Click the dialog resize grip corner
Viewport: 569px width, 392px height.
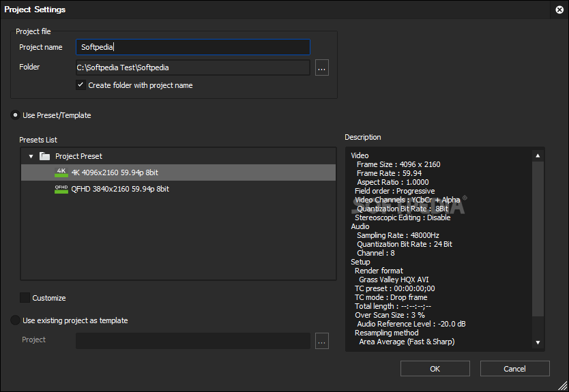[x=563, y=386]
